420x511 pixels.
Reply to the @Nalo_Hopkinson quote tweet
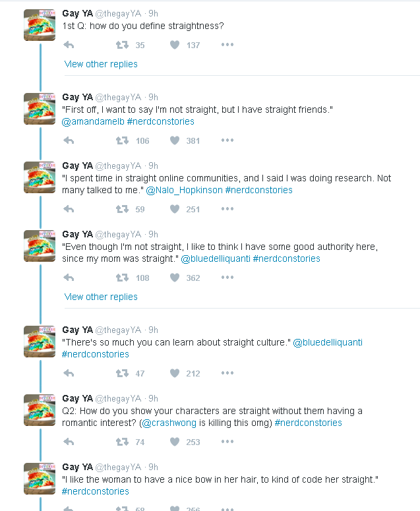[69, 209]
